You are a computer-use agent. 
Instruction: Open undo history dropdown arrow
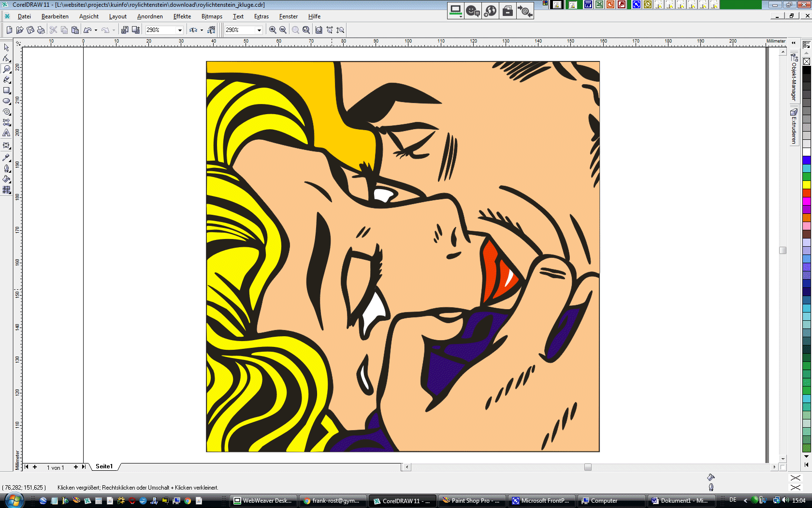click(x=96, y=30)
